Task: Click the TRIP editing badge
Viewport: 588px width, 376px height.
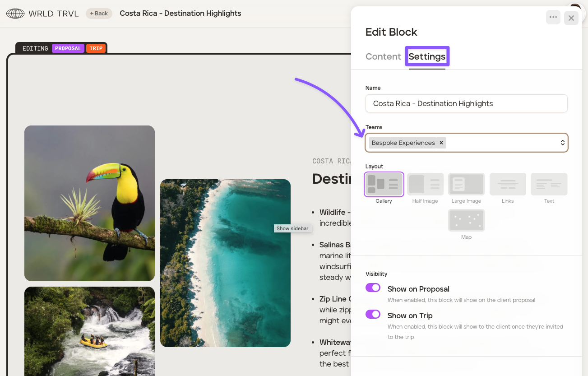Action: [x=96, y=48]
